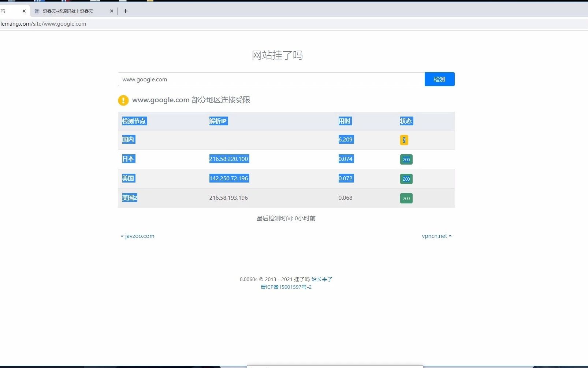Click the www.google.com search input field
Screen dimensions: 588x368
click(x=271, y=79)
